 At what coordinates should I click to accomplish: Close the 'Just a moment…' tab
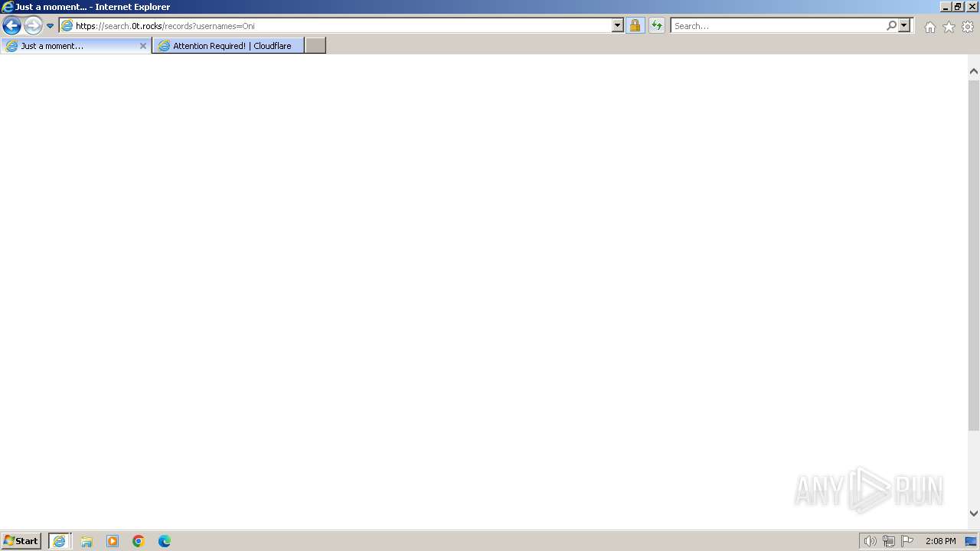[x=142, y=46]
